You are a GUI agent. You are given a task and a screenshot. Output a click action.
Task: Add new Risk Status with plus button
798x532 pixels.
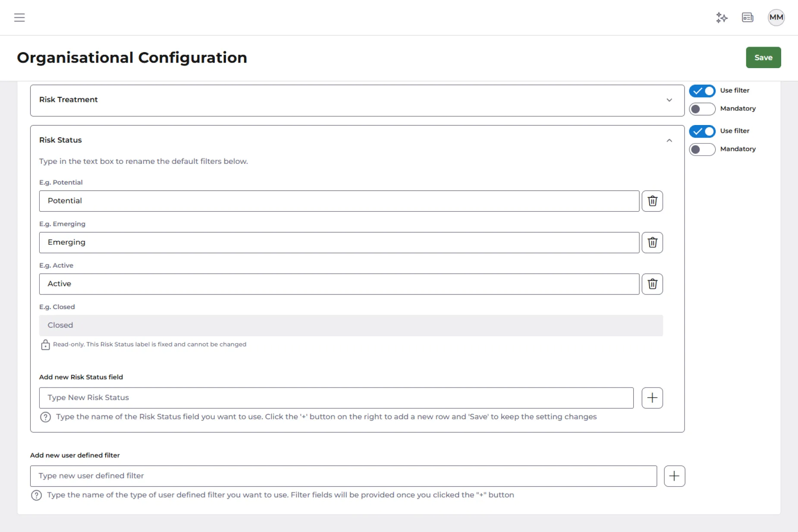[652, 398]
